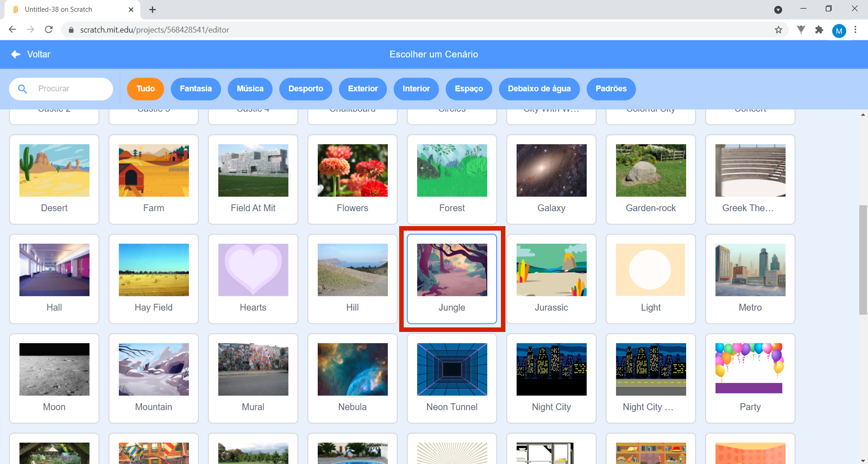Choose the Field At Mit backdrop
This screenshot has height=464, width=868.
(253, 180)
